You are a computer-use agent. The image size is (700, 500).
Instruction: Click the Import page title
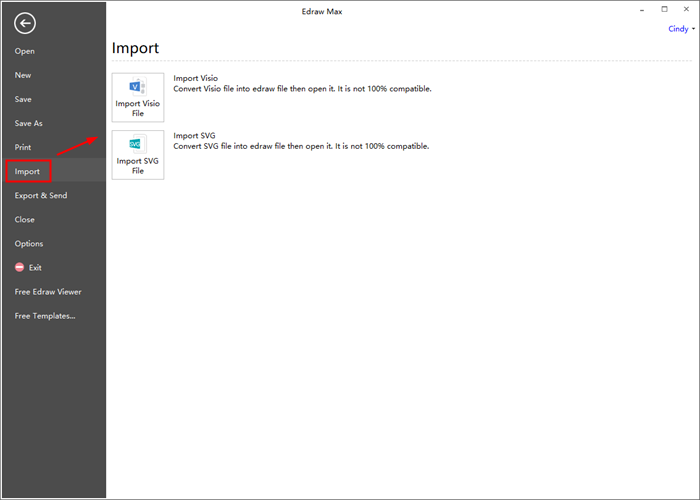coord(135,48)
